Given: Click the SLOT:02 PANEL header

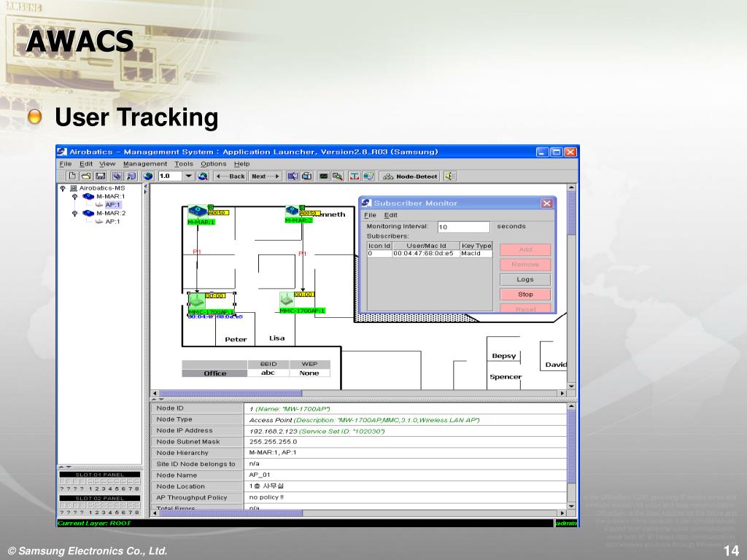Looking at the screenshot, I should (99, 498).
